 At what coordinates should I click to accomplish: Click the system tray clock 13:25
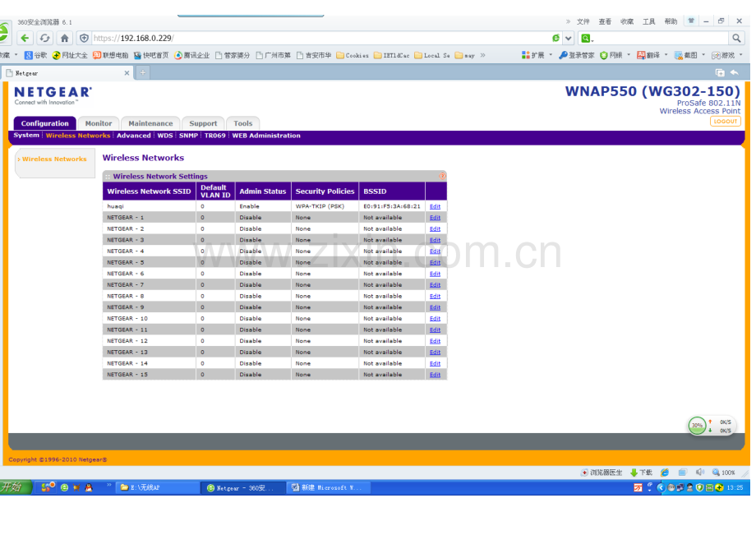coord(735,488)
